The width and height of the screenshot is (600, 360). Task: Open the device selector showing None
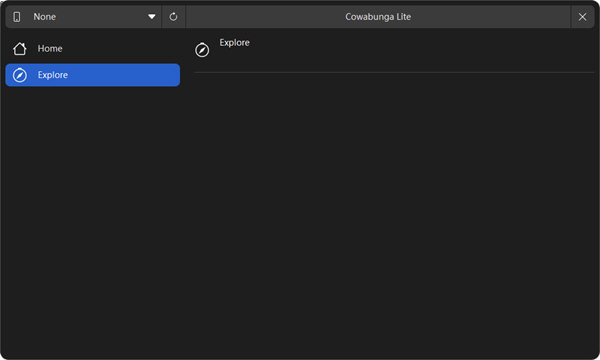[x=84, y=17]
